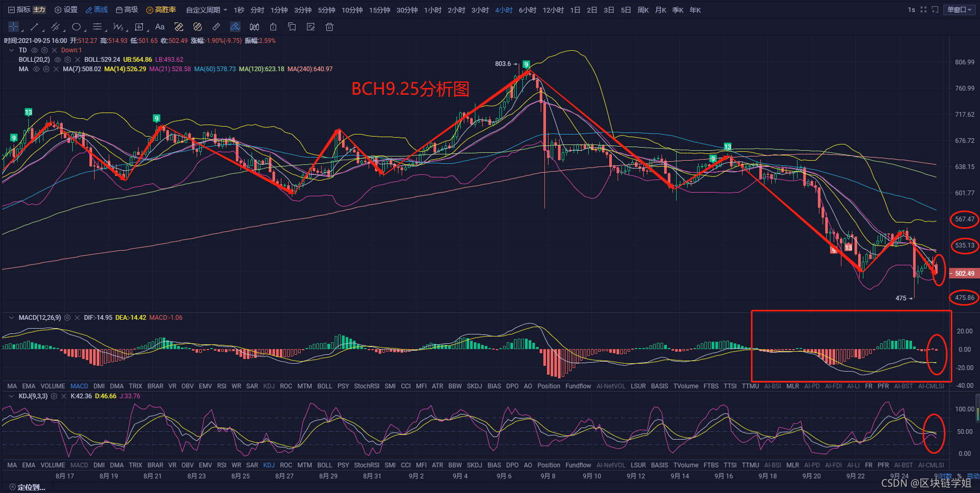Switch to the 4小时 timeframe
The width and height of the screenshot is (980, 493).
click(x=504, y=10)
